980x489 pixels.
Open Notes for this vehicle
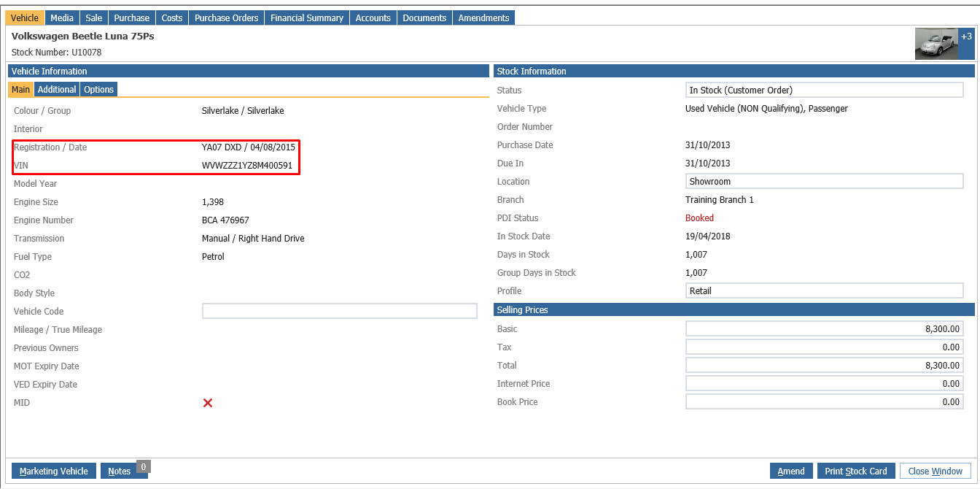(x=120, y=471)
